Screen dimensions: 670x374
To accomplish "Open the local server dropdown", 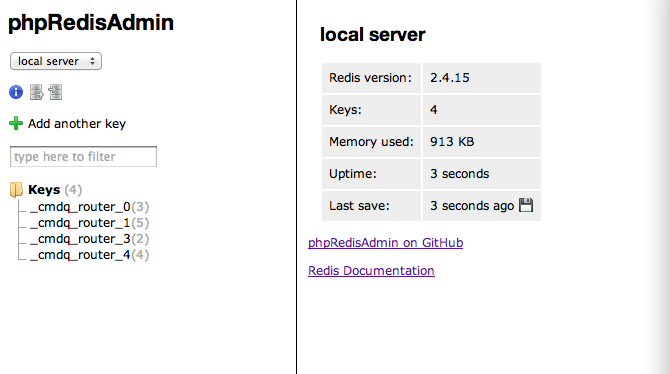I will pyautogui.click(x=56, y=61).
